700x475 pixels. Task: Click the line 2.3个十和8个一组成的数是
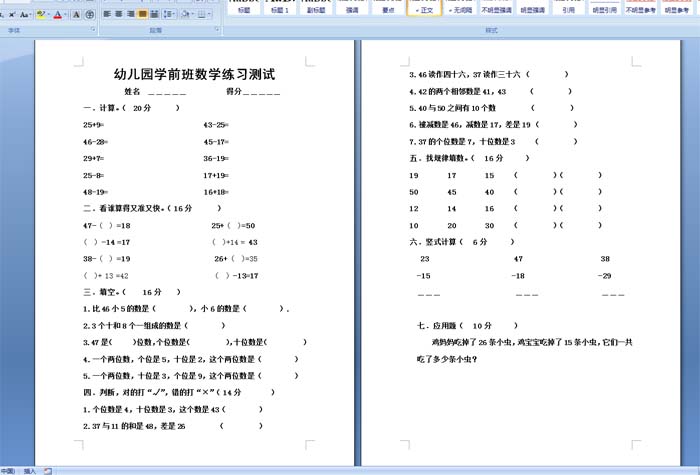click(x=154, y=326)
